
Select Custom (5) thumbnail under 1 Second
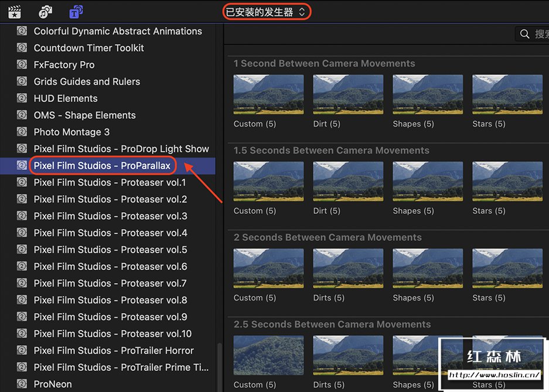268,94
